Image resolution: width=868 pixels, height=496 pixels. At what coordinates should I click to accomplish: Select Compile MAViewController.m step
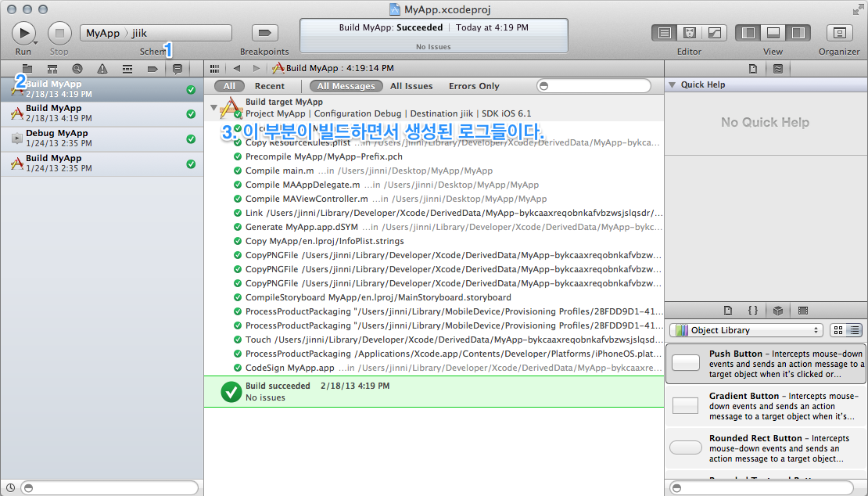click(434, 199)
